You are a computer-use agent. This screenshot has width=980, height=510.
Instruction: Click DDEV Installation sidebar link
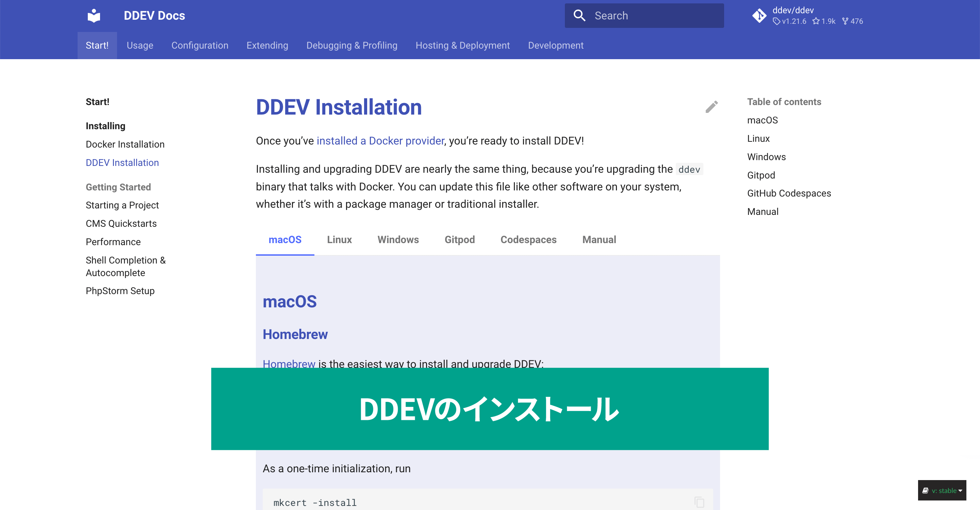point(122,163)
